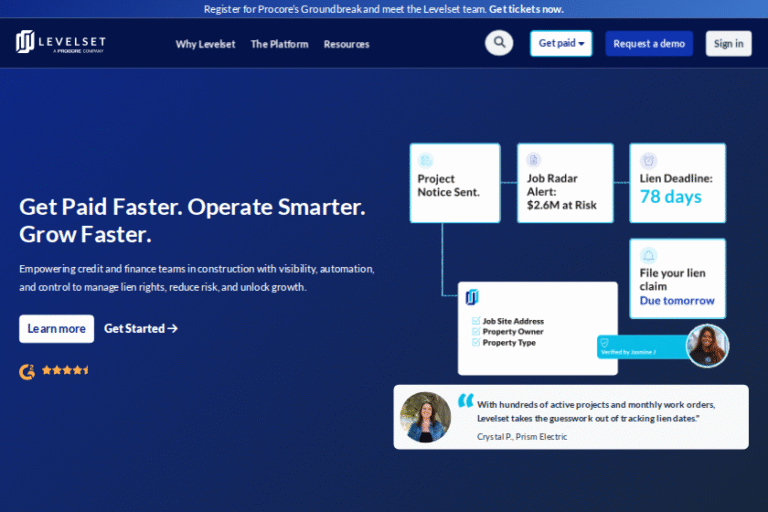The width and height of the screenshot is (768, 512).
Task: Toggle the Property Type checkbox
Action: (476, 343)
